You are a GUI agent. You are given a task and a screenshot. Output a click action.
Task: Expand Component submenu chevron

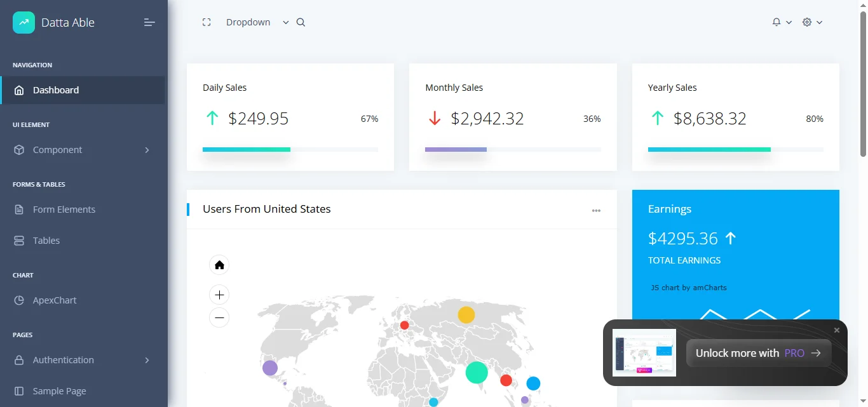(x=147, y=150)
